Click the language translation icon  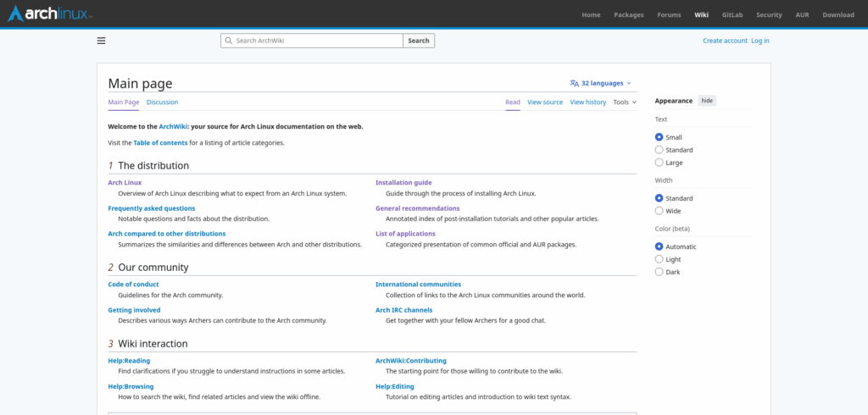(x=574, y=83)
